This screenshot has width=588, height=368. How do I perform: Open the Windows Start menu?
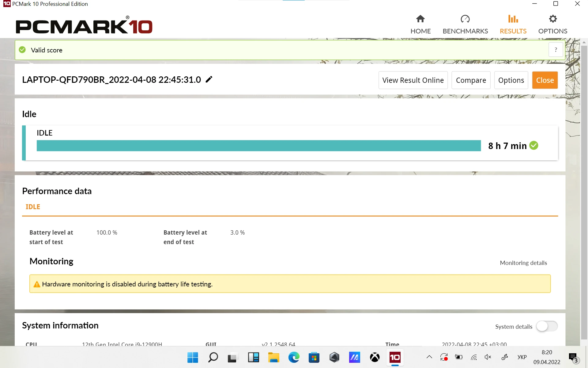pos(193,357)
